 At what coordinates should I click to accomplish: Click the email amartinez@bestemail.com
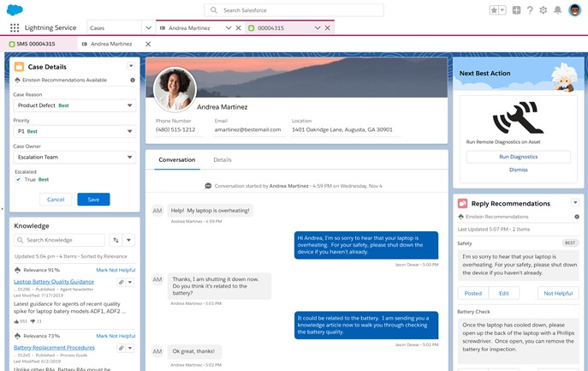pyautogui.click(x=247, y=129)
